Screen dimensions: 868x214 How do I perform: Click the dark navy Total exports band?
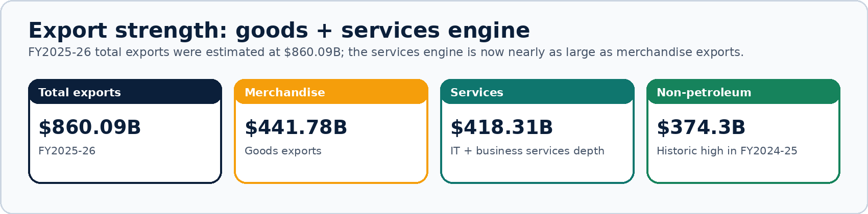(x=125, y=92)
